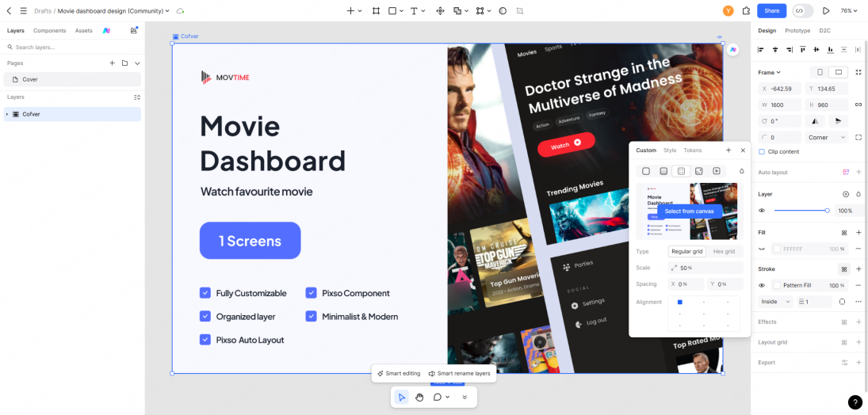This screenshot has width=868, height=415.
Task: Click Smart rename layers button
Action: click(x=460, y=374)
